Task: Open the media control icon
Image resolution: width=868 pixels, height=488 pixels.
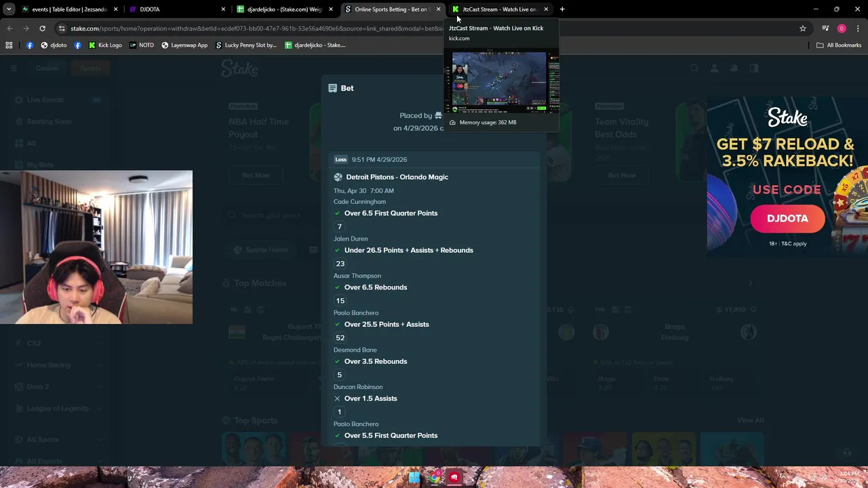Action: pyautogui.click(x=825, y=28)
